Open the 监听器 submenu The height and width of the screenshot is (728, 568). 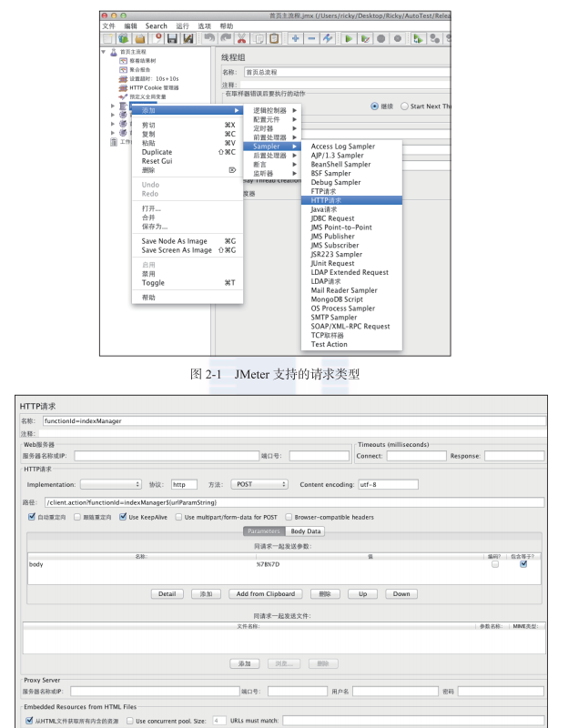(x=272, y=173)
